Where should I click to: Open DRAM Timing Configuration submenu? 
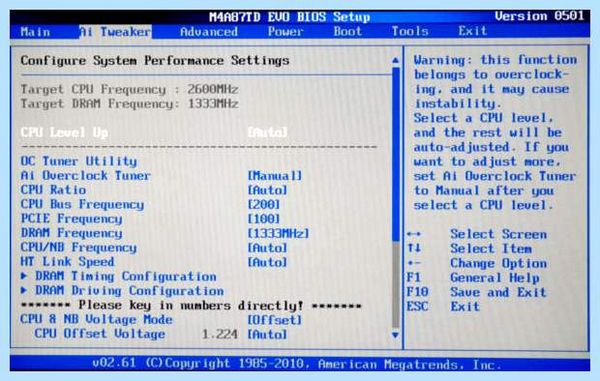coord(126,277)
